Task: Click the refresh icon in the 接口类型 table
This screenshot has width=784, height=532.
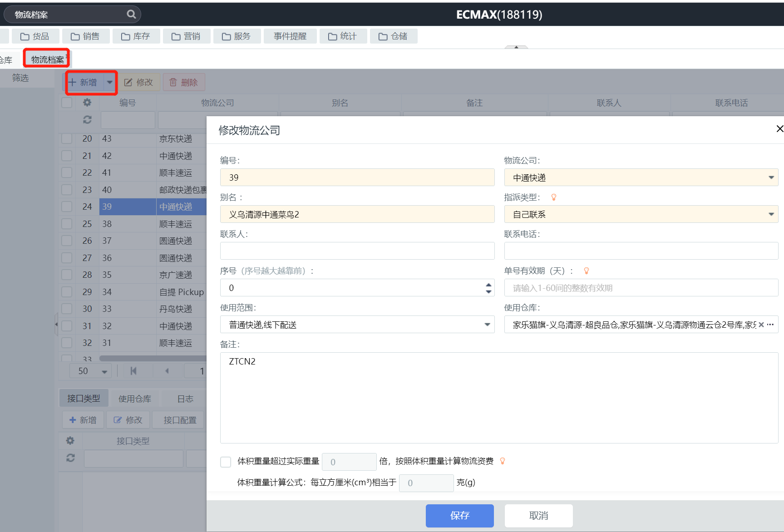Action: tap(70, 458)
